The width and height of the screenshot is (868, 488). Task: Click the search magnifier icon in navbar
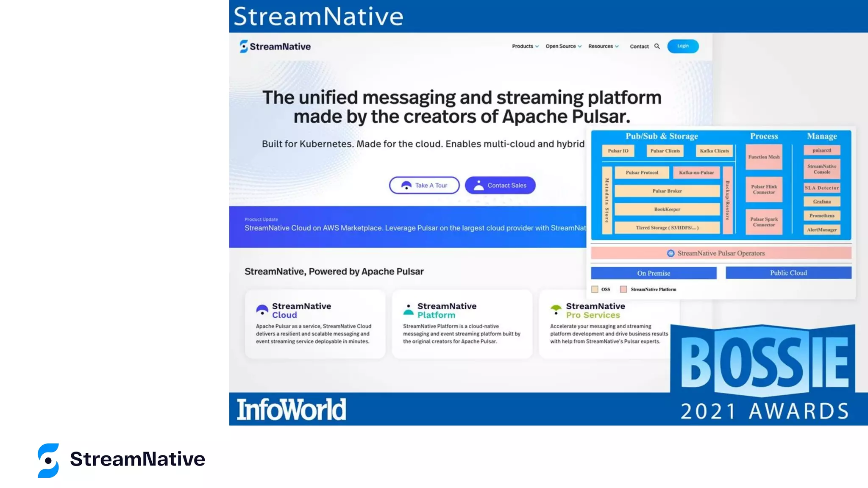coord(657,46)
